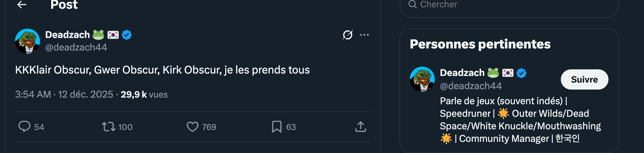The height and width of the screenshot is (153, 644).
Task: Open the author name Deadzach on the post
Action: point(68,35)
